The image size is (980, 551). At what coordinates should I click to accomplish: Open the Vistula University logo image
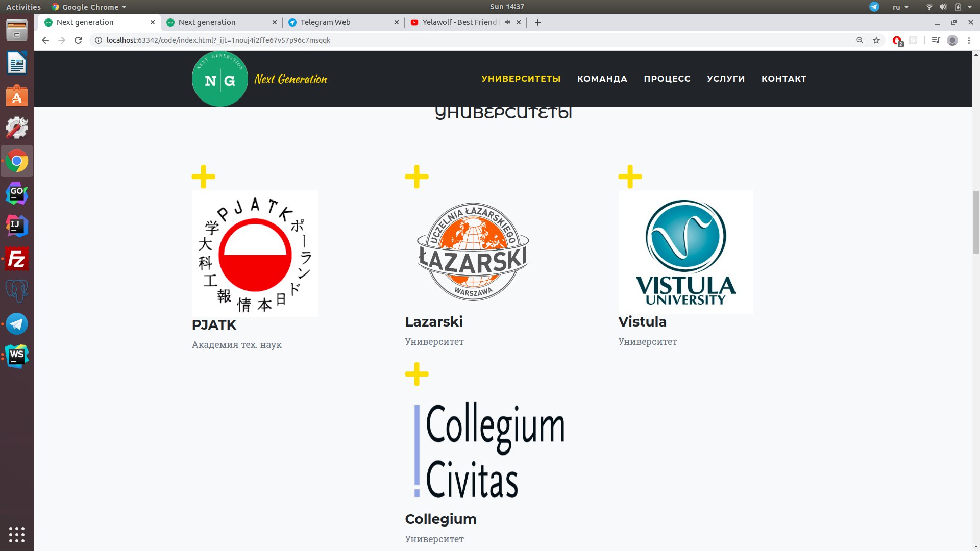[685, 252]
